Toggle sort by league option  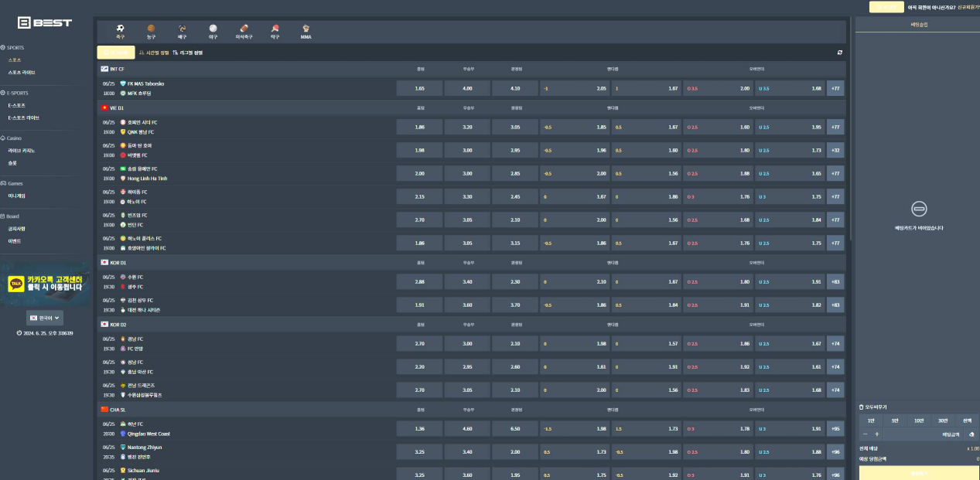coord(187,53)
